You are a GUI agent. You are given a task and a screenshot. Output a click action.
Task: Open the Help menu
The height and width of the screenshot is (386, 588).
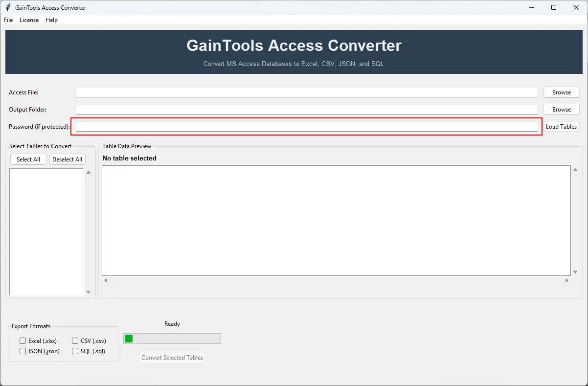(51, 20)
